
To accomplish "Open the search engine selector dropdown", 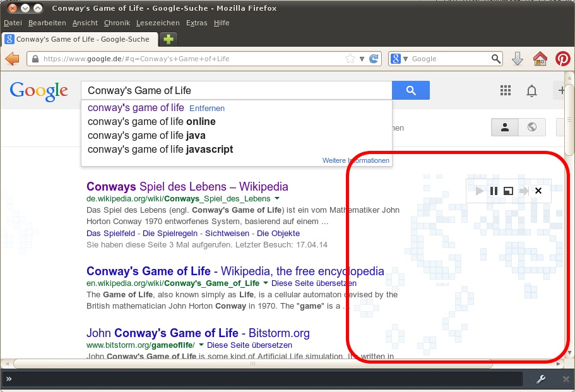I will coord(406,59).
